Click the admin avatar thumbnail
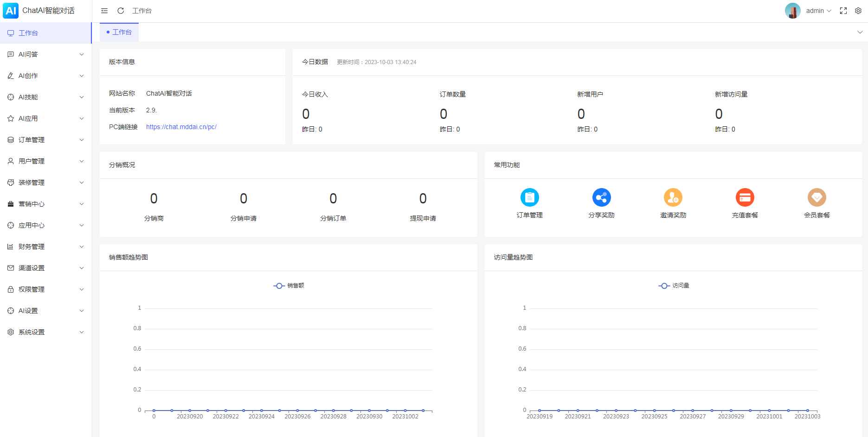Viewport: 868px width, 437px height. (x=792, y=10)
